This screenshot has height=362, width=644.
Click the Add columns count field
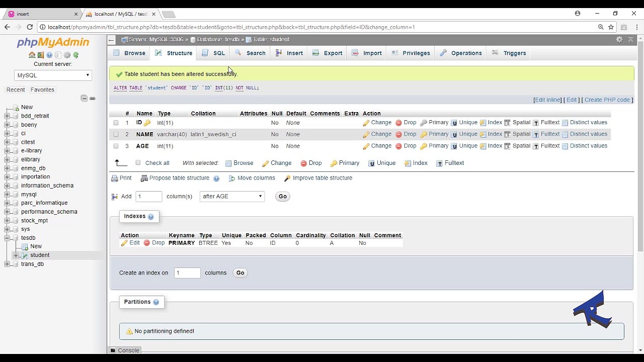(149, 197)
